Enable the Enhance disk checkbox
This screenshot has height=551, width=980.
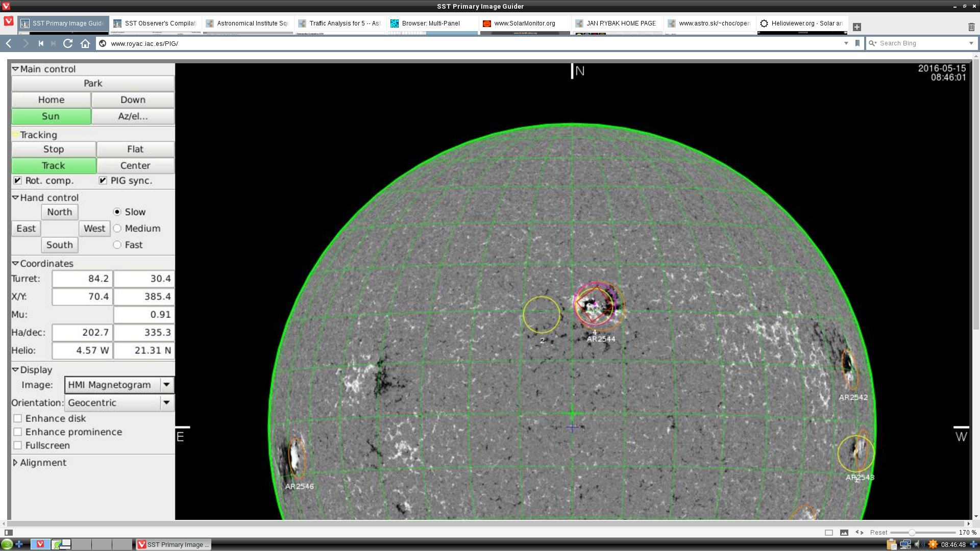click(x=18, y=418)
